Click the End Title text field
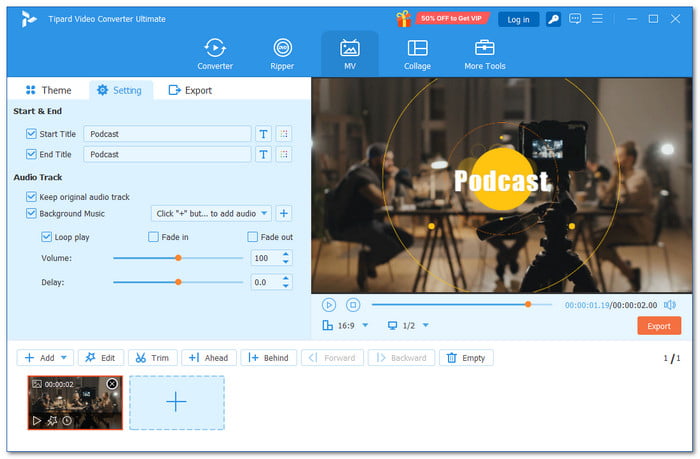The width and height of the screenshot is (700, 459). pyautogui.click(x=167, y=154)
